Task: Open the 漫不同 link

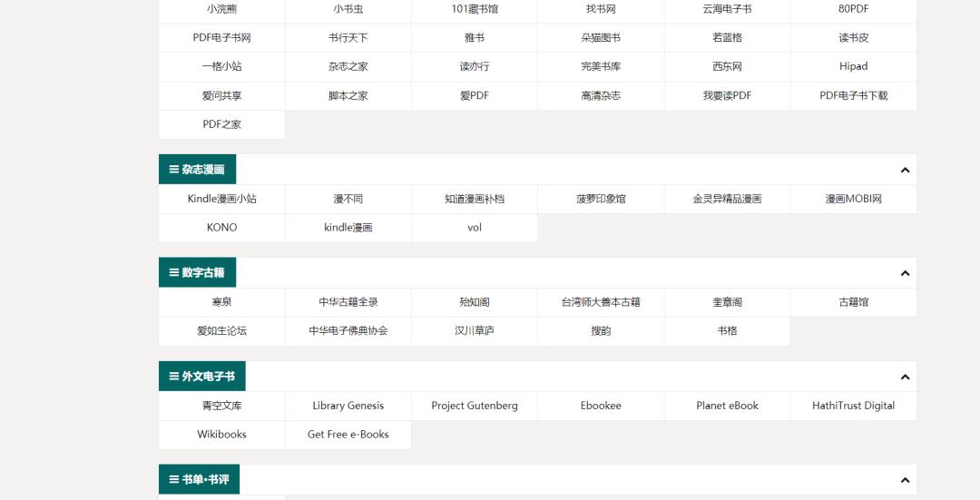Action: [x=348, y=199]
